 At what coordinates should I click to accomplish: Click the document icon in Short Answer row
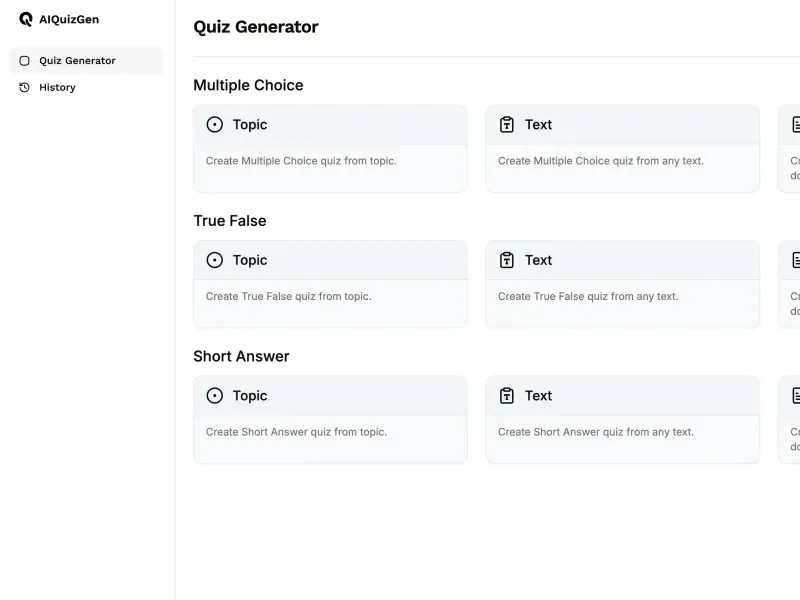tap(796, 395)
